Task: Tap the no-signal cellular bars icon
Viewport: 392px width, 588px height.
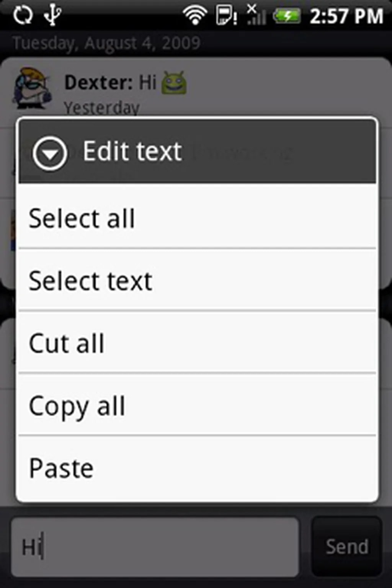Action: point(256,16)
